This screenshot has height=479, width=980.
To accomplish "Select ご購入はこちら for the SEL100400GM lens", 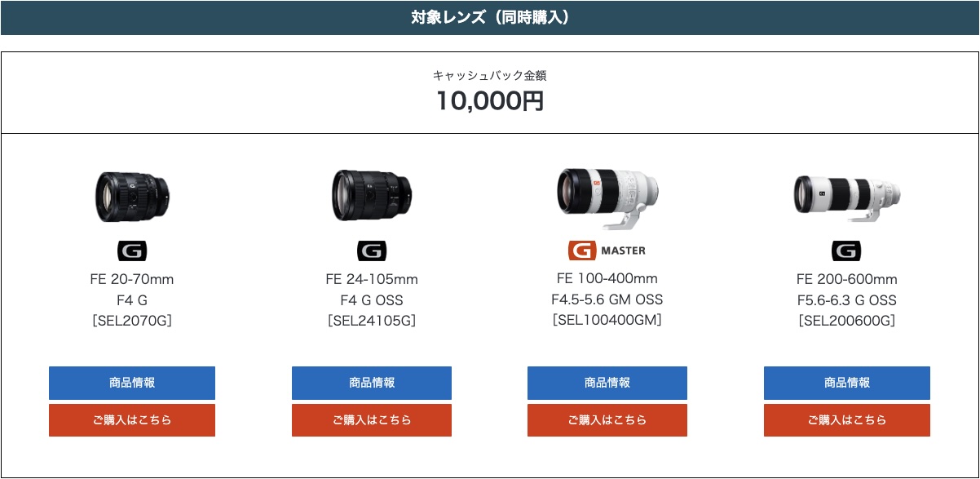I will [607, 420].
